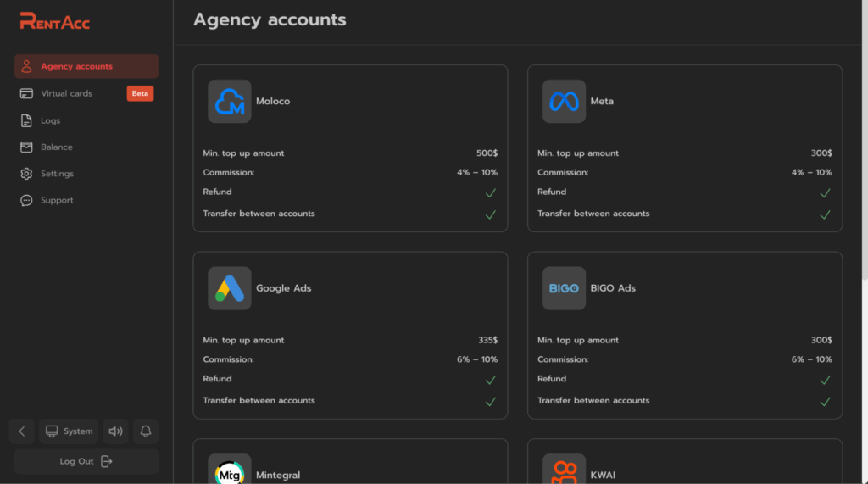Click Meta Transfer between accounts checkmark
868x484 pixels.
point(825,214)
